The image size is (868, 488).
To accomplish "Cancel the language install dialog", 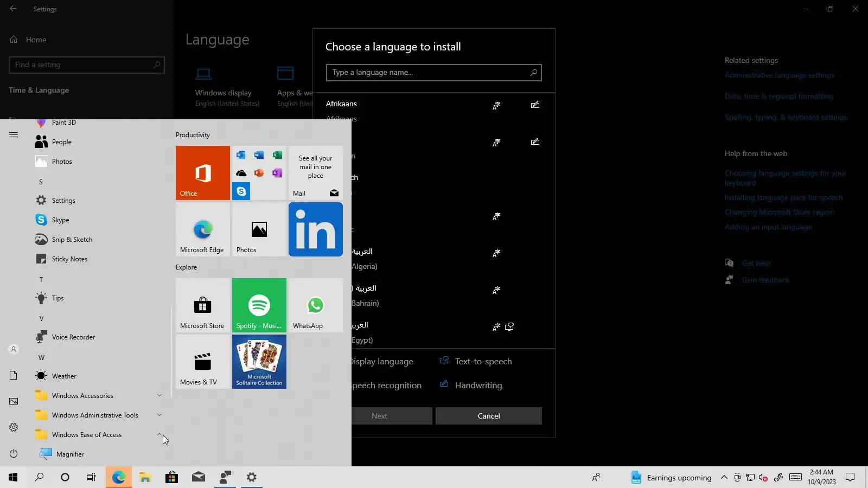I will pyautogui.click(x=489, y=416).
